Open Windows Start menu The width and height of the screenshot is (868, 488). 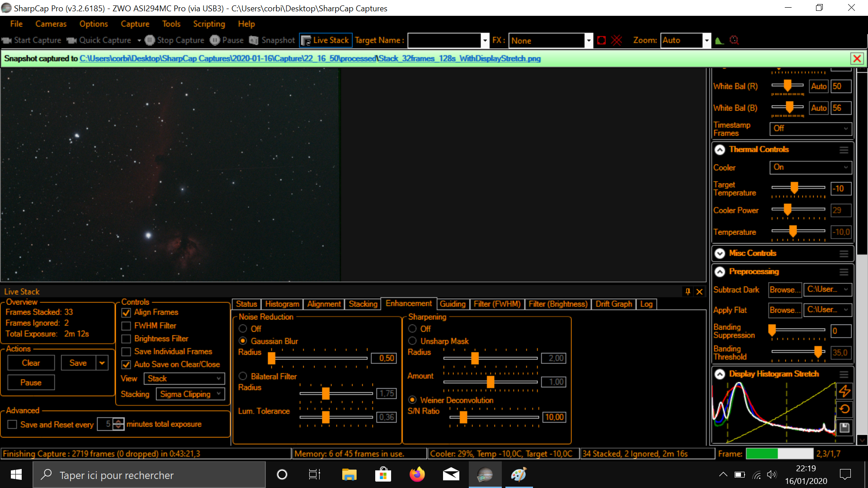point(16,474)
